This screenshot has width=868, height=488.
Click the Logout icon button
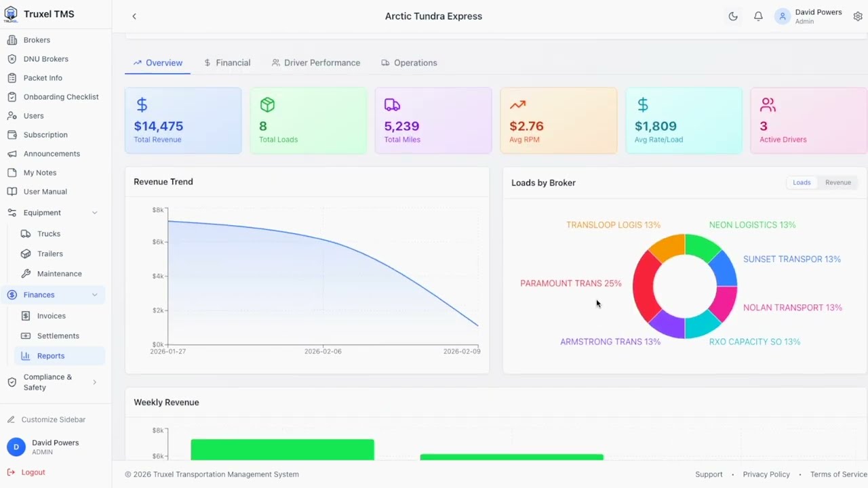click(x=11, y=472)
